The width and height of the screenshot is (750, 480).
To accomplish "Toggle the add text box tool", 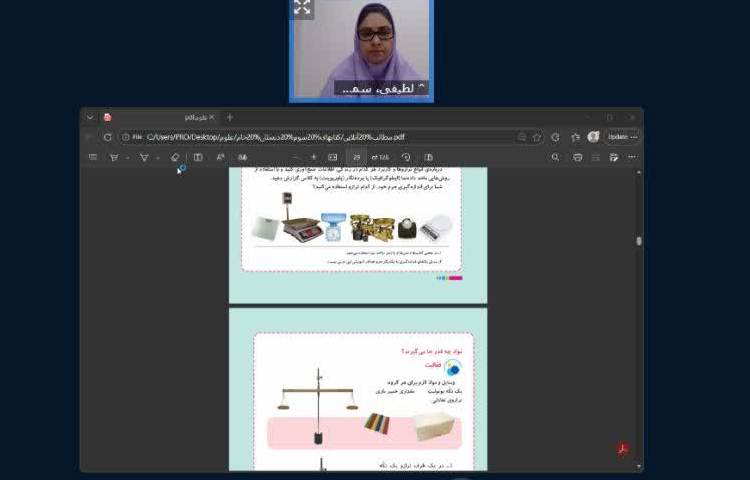I will (x=198, y=157).
